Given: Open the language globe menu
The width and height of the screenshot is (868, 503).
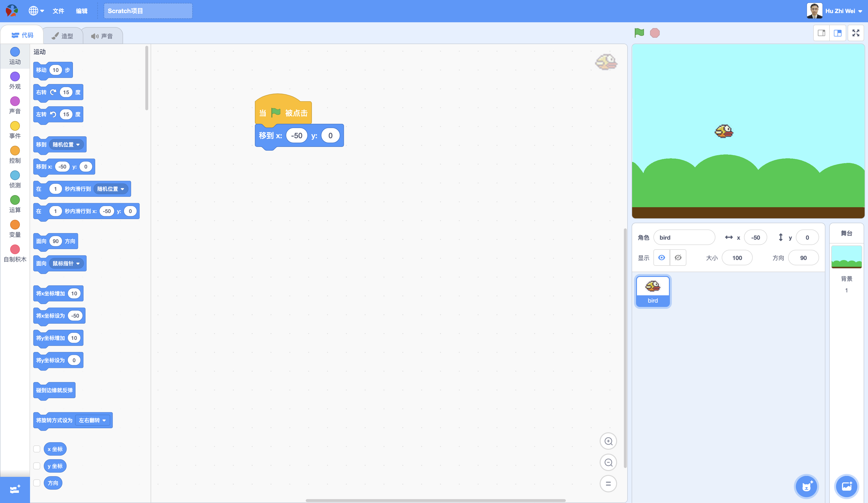Looking at the screenshot, I should click(36, 11).
